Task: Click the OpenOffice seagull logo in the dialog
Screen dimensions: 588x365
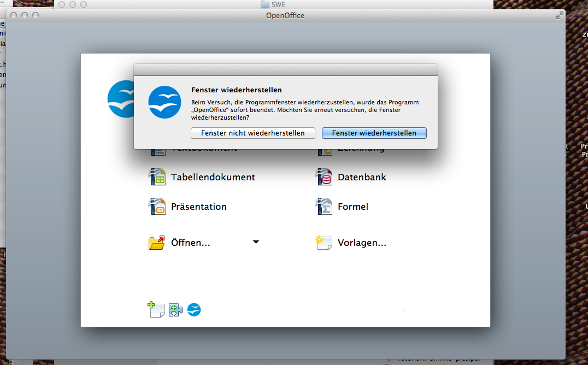Action: (164, 102)
